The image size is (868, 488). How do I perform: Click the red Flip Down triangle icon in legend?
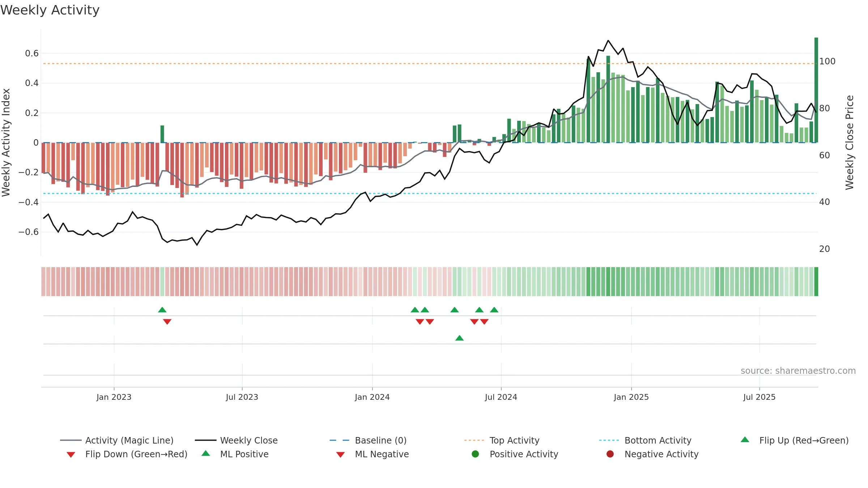(71, 455)
